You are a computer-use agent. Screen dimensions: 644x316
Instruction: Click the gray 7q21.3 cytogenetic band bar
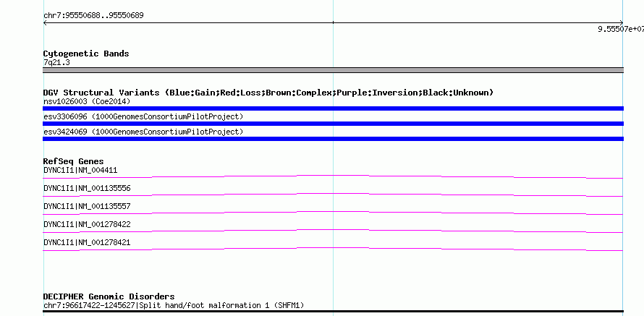click(x=333, y=70)
